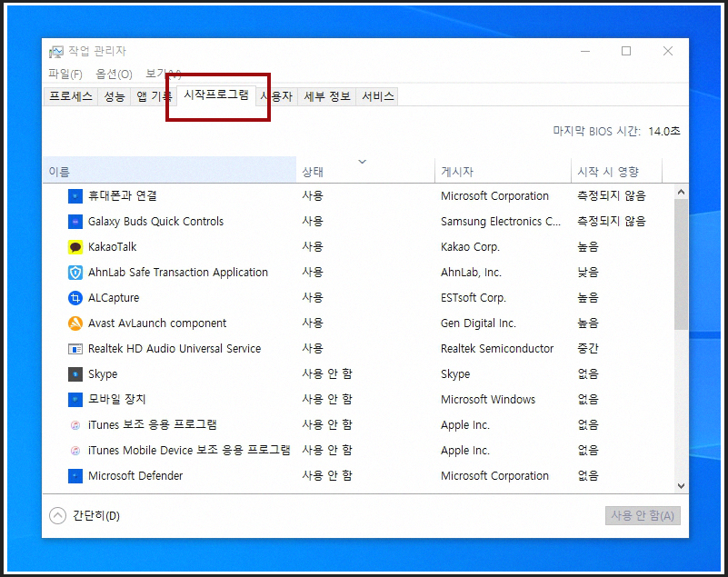
Task: Collapse to simple view with 간단히(D)
Action: point(85,516)
